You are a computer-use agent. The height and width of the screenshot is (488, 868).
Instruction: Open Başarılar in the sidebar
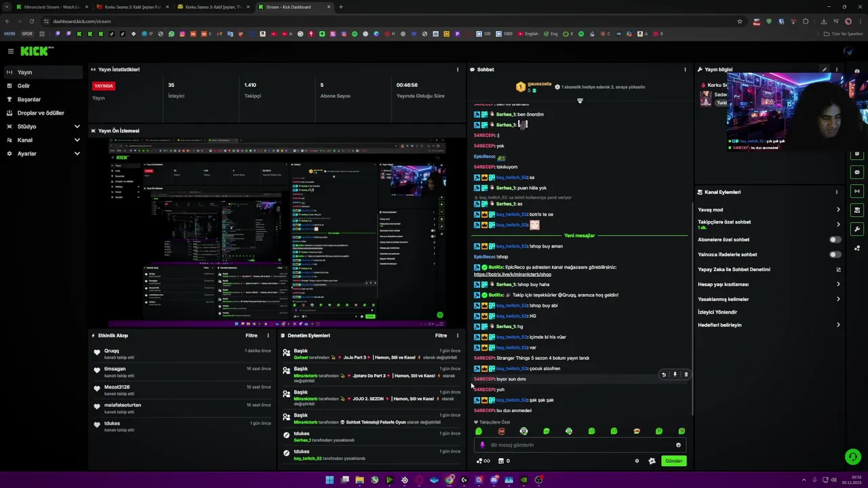(43, 99)
